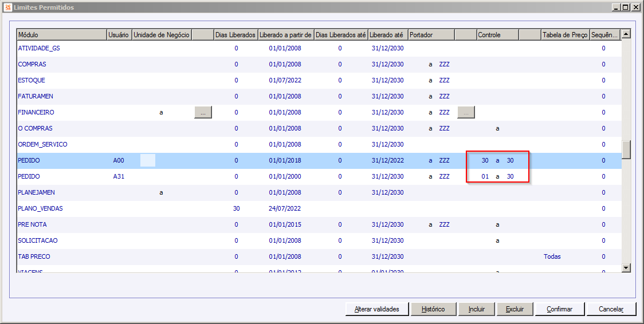Click the Liberado até column header
This screenshot has width=644, height=324.
(388, 35)
